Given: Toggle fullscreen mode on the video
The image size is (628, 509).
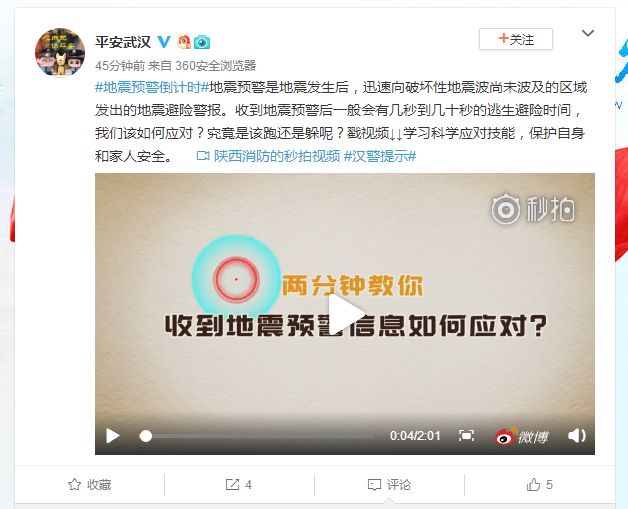Looking at the screenshot, I should [x=466, y=435].
